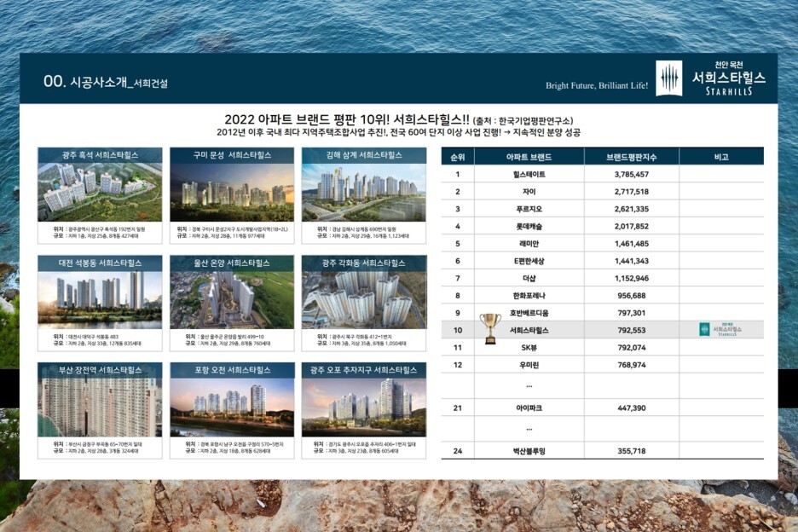Select the 래미안 brand cell
Screen dimensions: 798x532
tap(529, 243)
